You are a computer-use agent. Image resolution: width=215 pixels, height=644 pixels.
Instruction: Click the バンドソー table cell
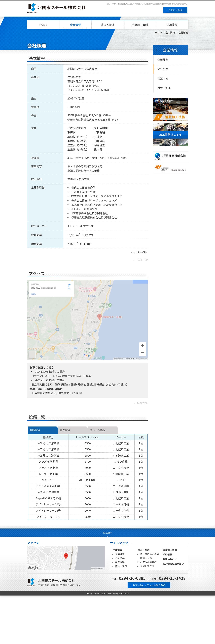tap(48, 480)
